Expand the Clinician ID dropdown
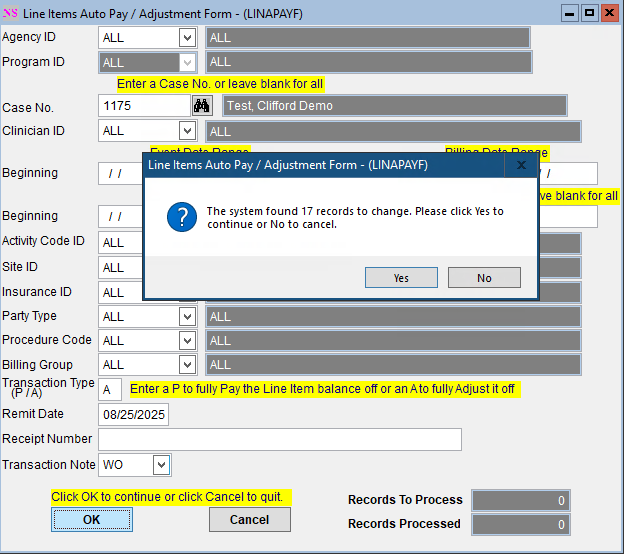Screen dimensions: 624x554 (x=187, y=131)
